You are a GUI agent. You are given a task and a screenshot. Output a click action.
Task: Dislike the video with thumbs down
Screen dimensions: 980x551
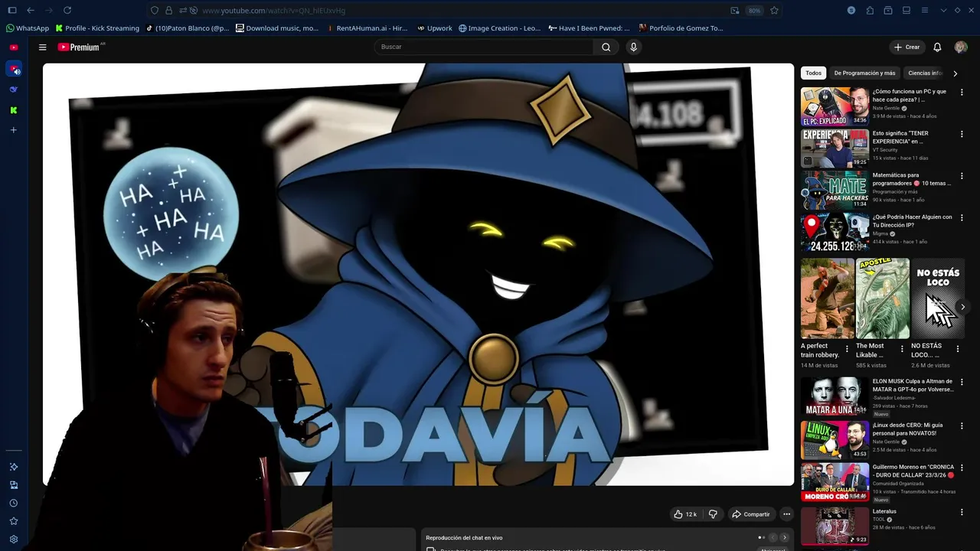click(x=713, y=514)
